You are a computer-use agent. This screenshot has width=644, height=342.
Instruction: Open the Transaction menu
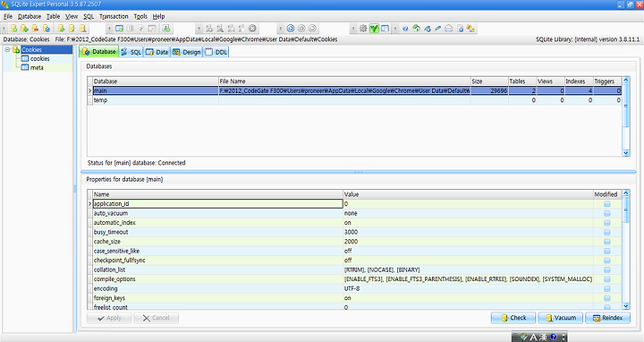[x=114, y=16]
